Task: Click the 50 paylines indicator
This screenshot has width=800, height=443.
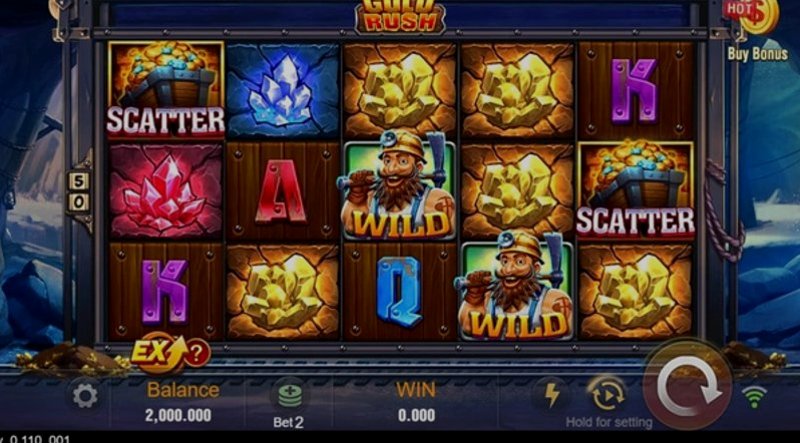Action: pos(79,191)
